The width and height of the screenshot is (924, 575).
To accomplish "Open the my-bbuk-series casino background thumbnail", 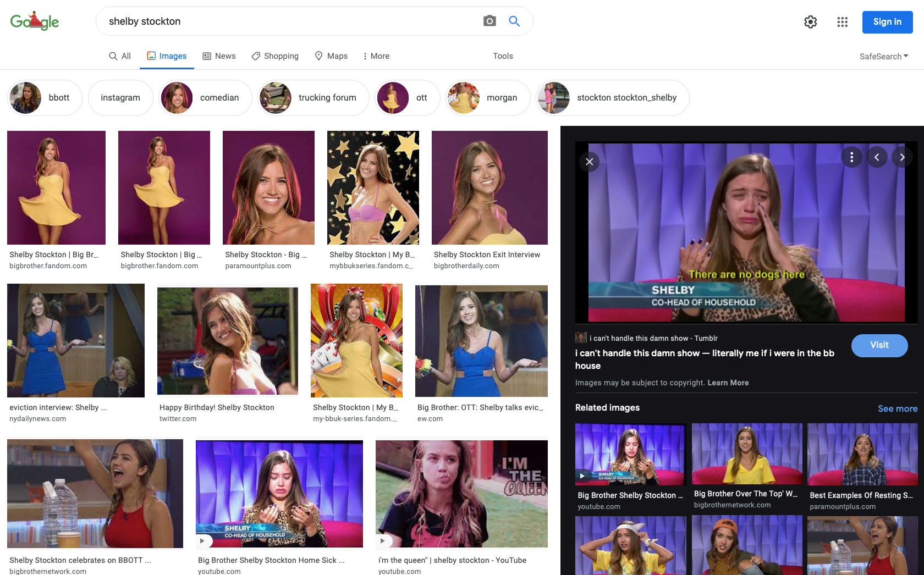I will click(356, 340).
